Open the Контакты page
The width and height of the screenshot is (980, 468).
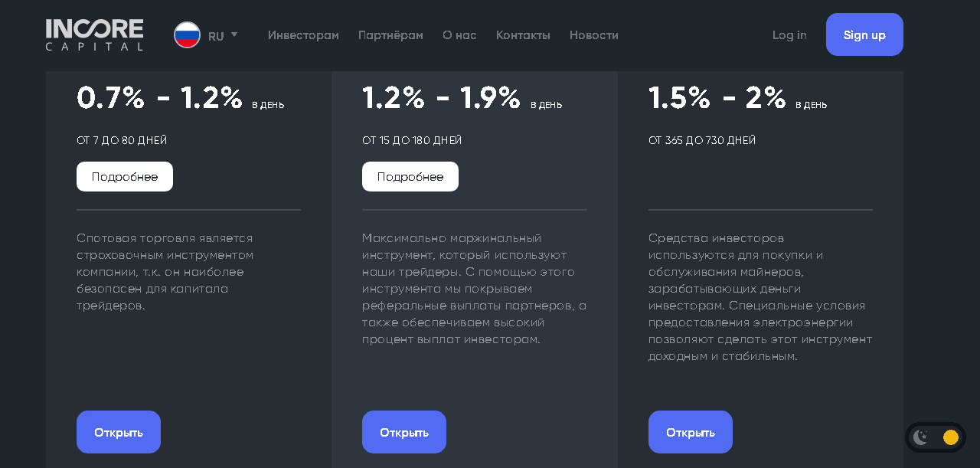pos(523,35)
